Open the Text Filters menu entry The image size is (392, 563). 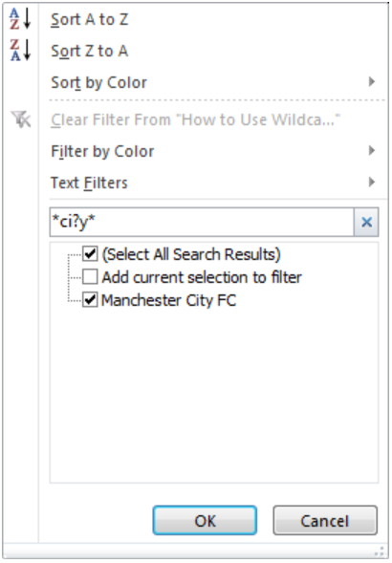click(89, 183)
